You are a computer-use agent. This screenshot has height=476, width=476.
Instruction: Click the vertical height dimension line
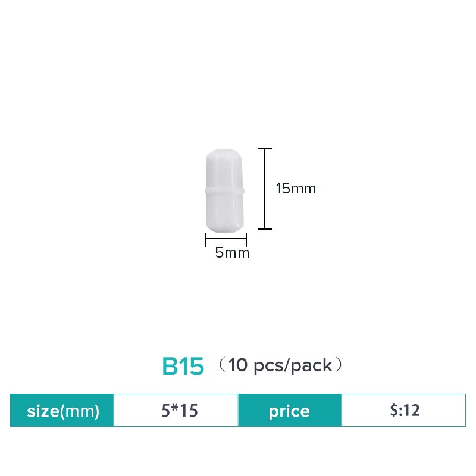(264, 189)
